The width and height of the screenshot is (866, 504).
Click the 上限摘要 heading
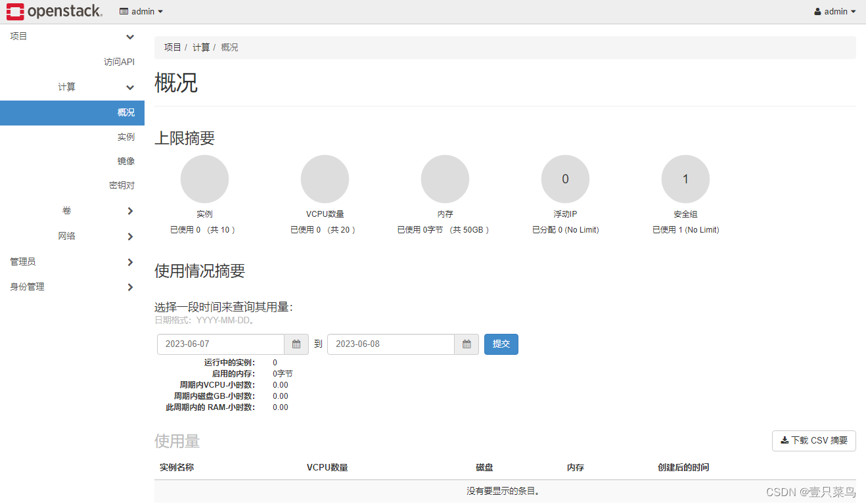[x=185, y=139]
